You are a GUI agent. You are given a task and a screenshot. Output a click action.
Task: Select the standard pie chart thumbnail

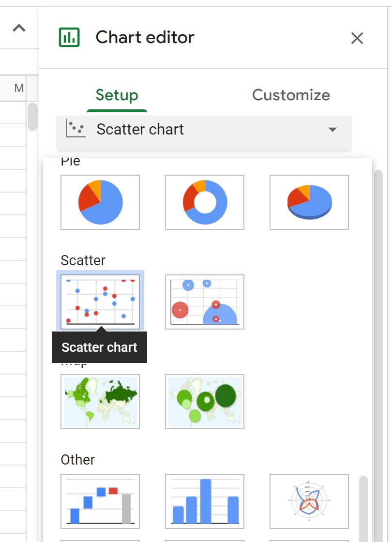pos(100,202)
